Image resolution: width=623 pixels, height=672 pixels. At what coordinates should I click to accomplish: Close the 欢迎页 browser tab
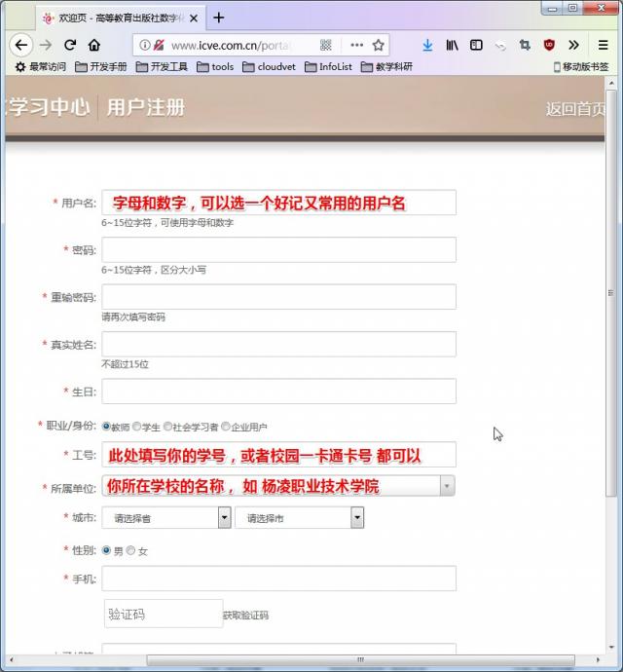(x=194, y=18)
